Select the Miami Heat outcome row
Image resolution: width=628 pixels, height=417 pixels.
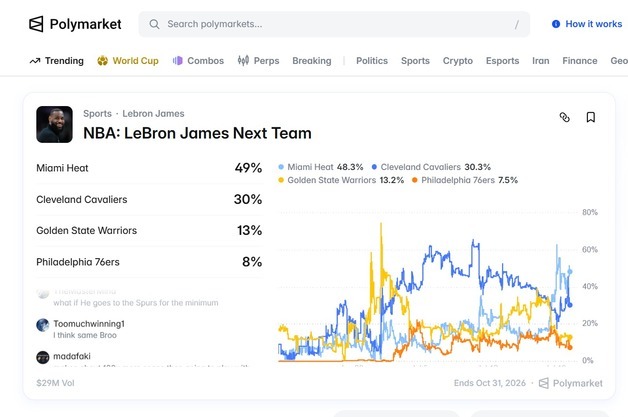tap(149, 168)
